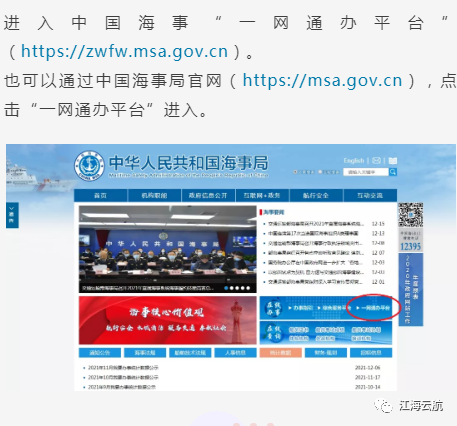Open the 2020 government website annual report banner
Image resolution: width=457 pixels, height=426 pixels.
411,289
